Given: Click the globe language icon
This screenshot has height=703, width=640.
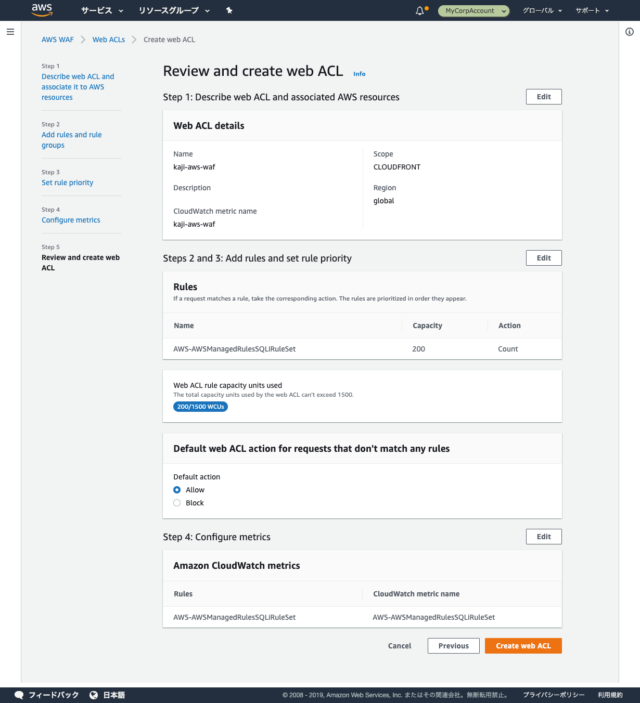Looking at the screenshot, I should tap(94, 695).
